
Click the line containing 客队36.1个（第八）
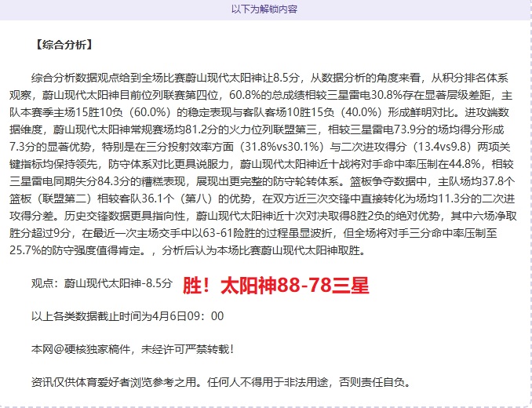click(262, 199)
